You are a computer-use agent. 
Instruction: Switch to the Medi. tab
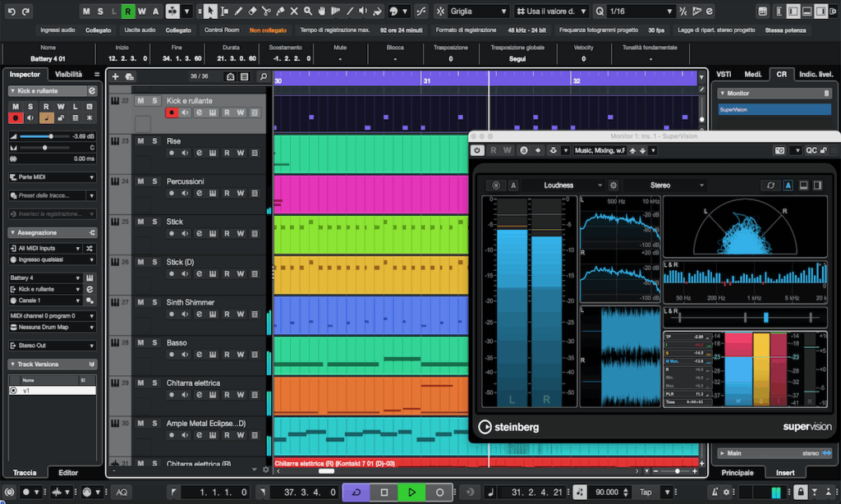pos(752,75)
